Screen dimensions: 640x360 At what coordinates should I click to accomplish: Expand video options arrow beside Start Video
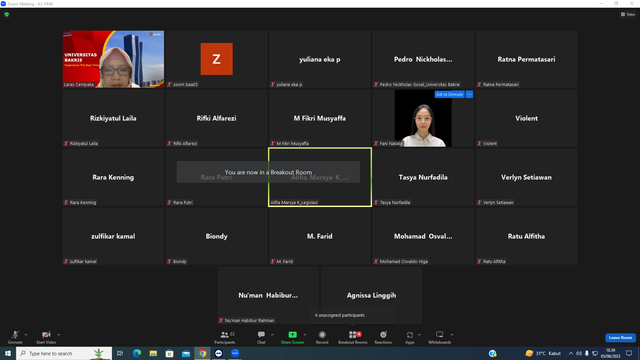coord(58,335)
